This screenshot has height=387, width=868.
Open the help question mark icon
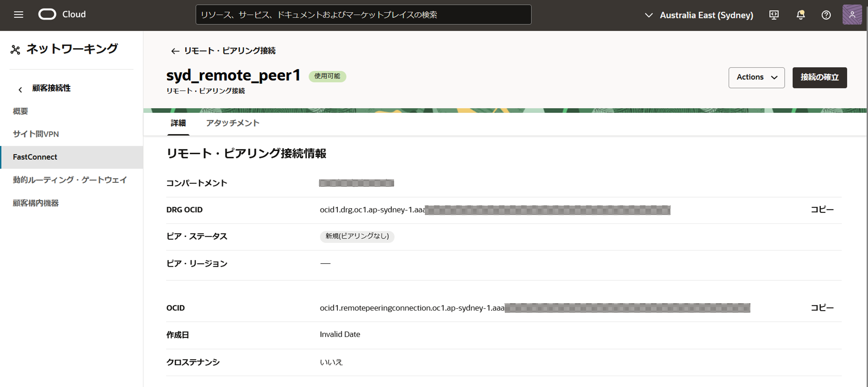(x=826, y=15)
